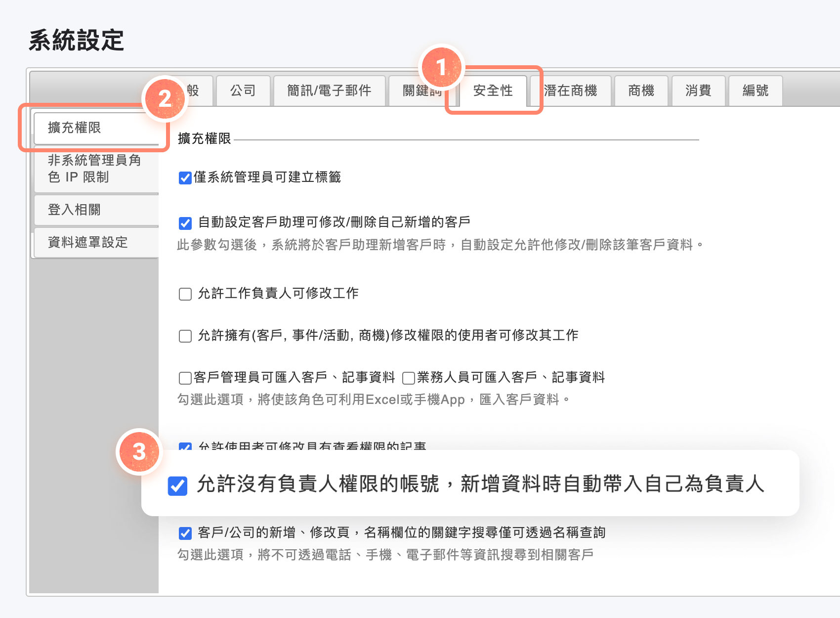
Task: Disable 自動設定客戶助理可修改/刪除自己新增的客戶
Action: [x=185, y=223]
